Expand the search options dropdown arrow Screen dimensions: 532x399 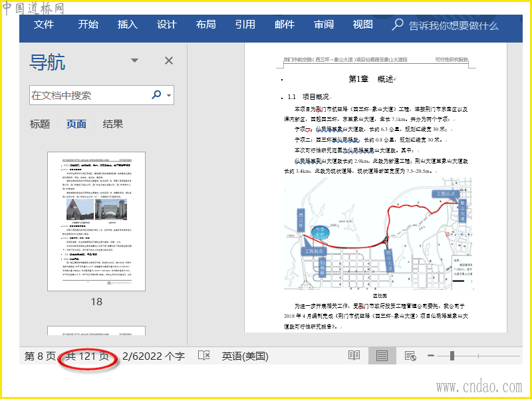pyautogui.click(x=169, y=95)
